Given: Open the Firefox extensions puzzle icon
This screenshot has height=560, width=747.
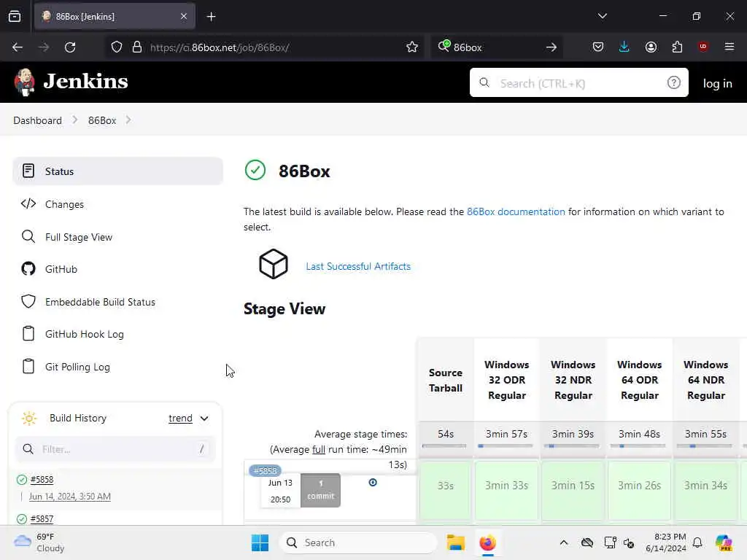Looking at the screenshot, I should [677, 47].
